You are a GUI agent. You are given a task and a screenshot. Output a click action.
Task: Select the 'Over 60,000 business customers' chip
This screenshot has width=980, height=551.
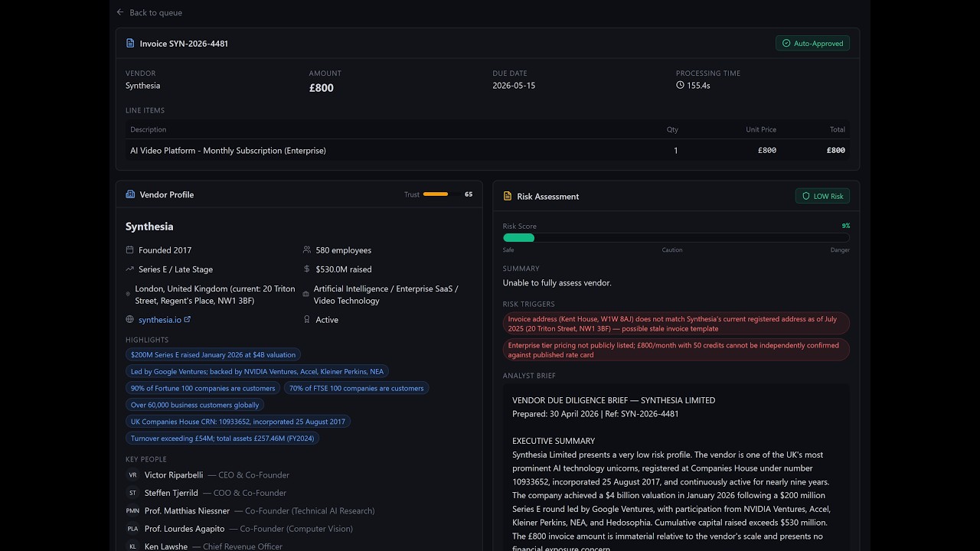[x=195, y=405]
